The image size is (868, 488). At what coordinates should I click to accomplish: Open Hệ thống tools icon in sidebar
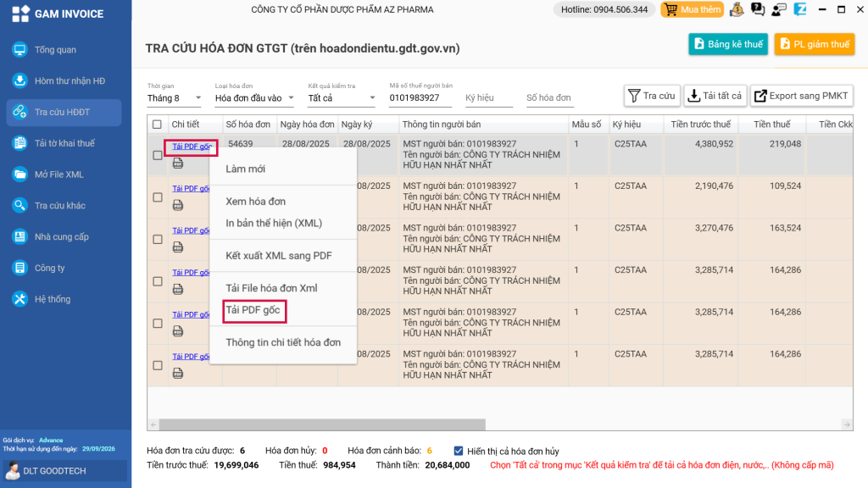tap(20, 299)
